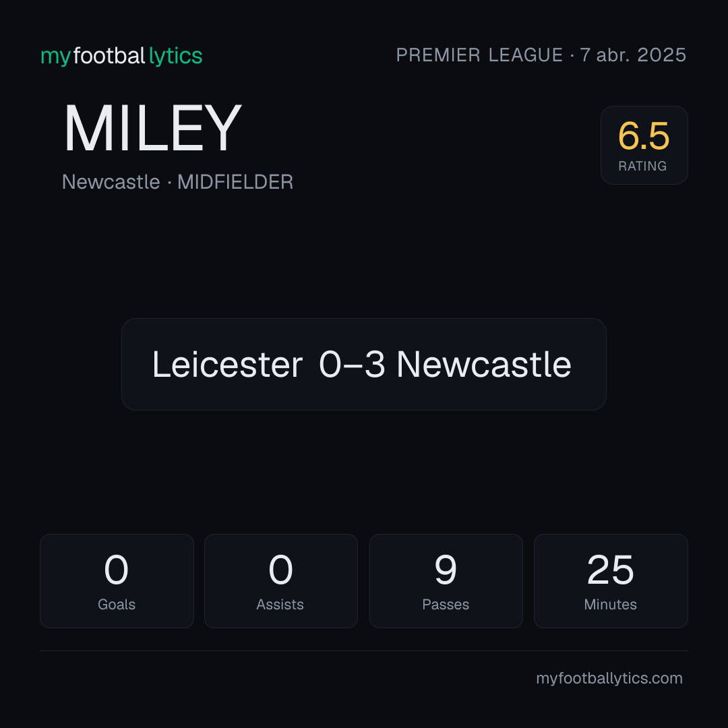
Task: Click the word Newcastle in the scoreline
Action: tap(484, 365)
